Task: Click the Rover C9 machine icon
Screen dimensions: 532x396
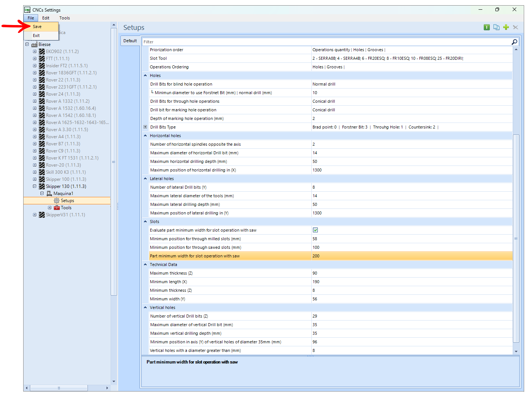Action: [x=42, y=151]
